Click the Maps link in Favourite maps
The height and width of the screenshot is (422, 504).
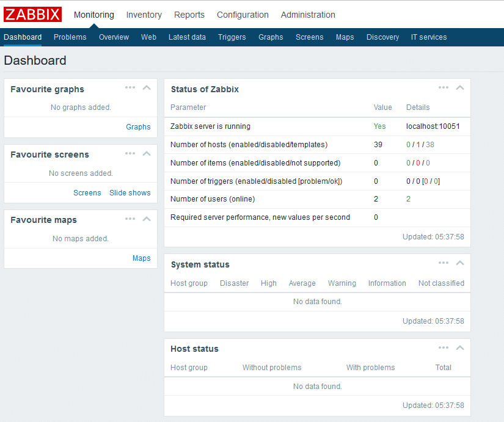tap(141, 258)
